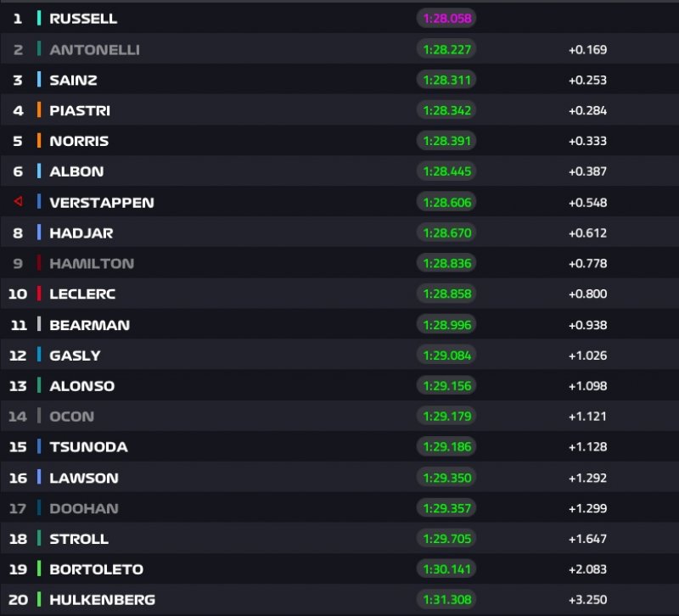
Task: Select Antonelli's 1:28.227 lap time pill
Action: click(446, 49)
